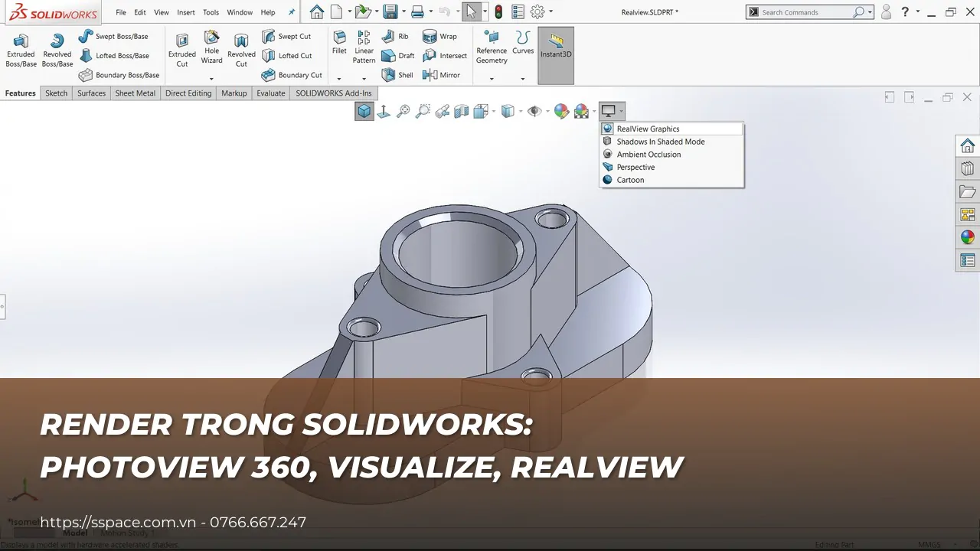The height and width of the screenshot is (551, 980).
Task: Click the Zoom to Fit magnifier icon
Action: (403, 112)
